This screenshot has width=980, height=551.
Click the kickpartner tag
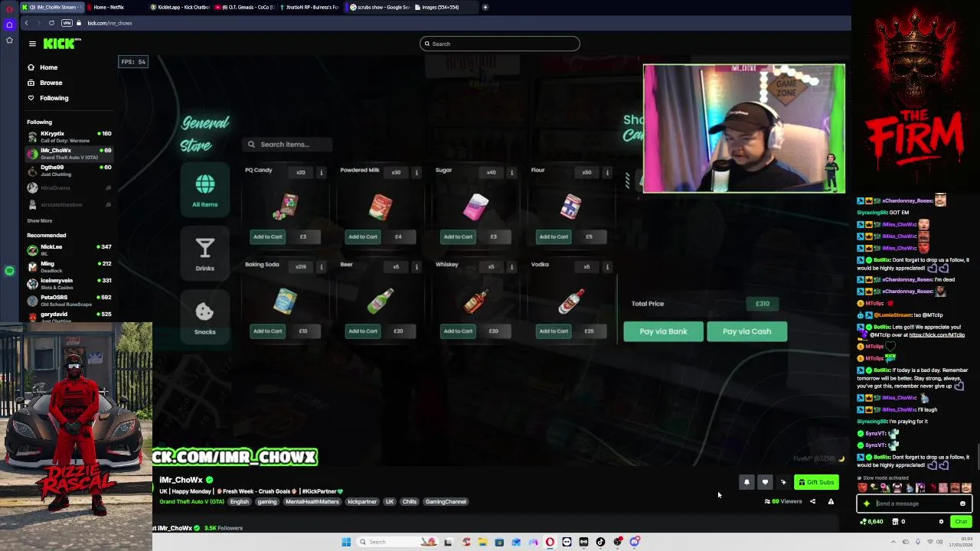point(362,502)
